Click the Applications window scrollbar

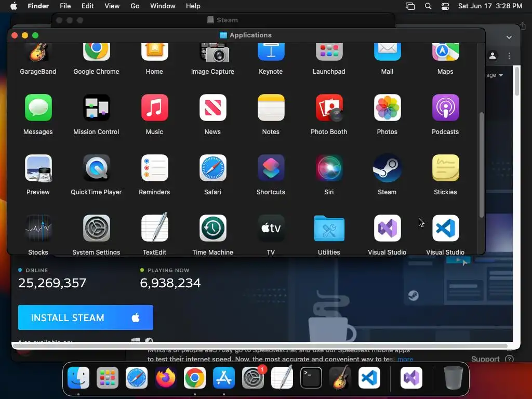(x=481, y=165)
